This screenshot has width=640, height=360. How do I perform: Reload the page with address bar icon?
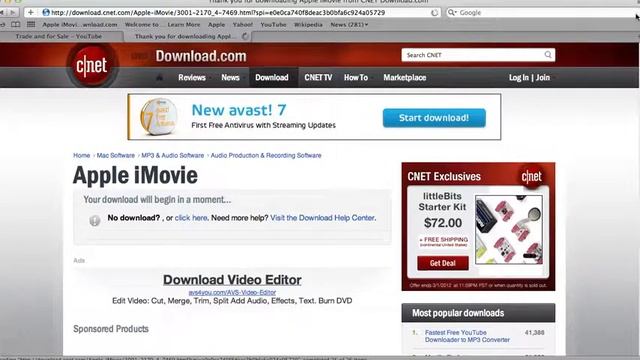434,13
